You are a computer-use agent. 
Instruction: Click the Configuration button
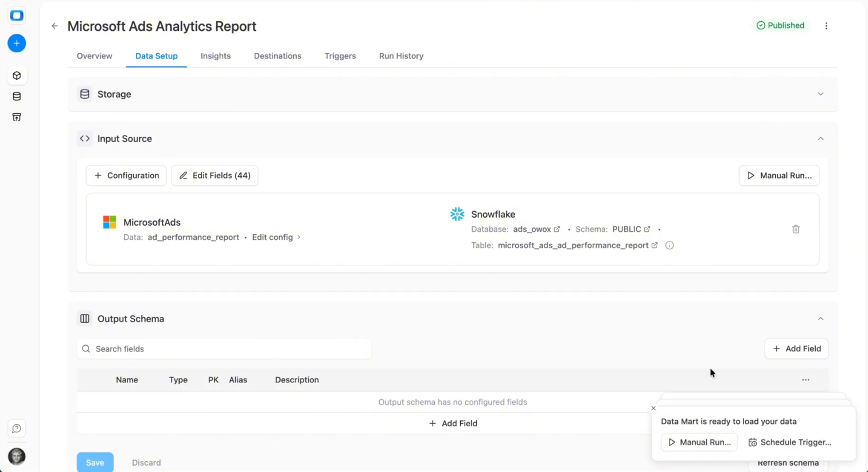click(x=126, y=176)
